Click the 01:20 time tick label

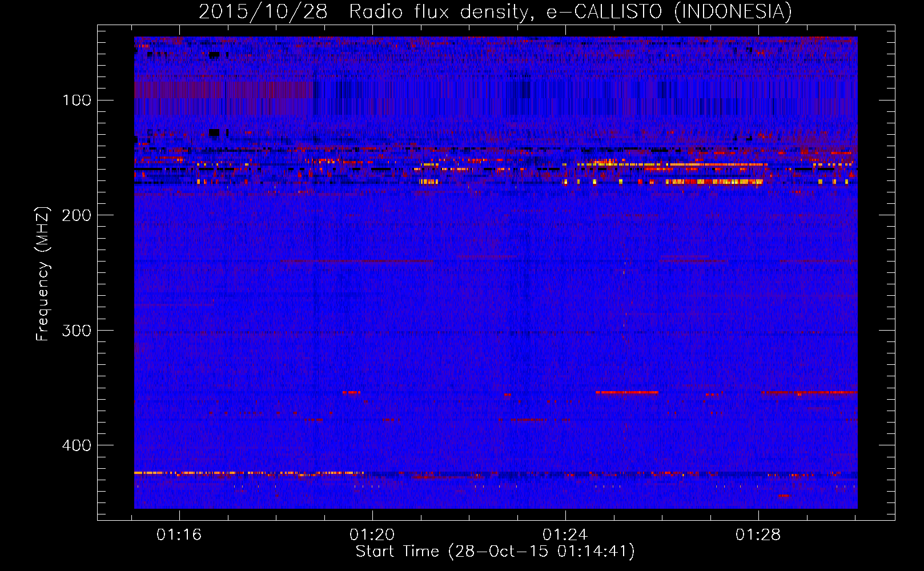point(372,535)
